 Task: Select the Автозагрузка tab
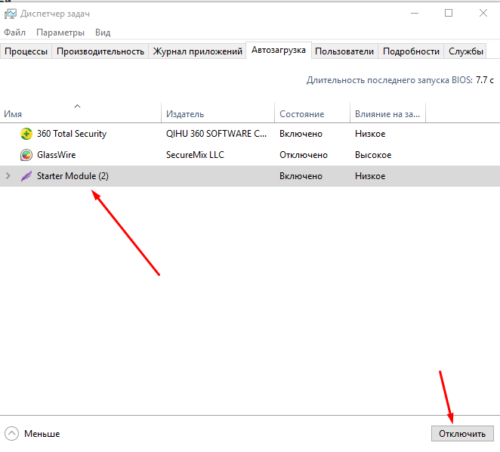click(278, 50)
